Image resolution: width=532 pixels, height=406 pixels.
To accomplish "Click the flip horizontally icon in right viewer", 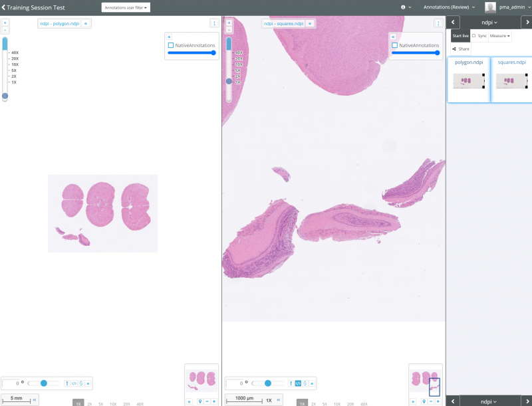I will click(298, 383).
